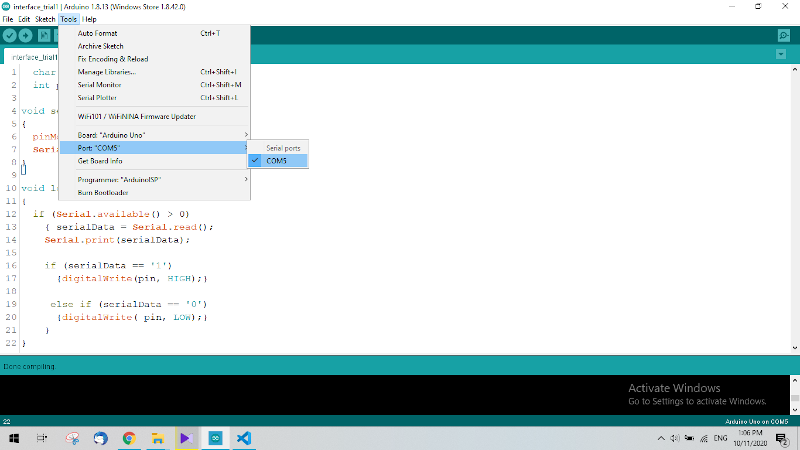
Task: Expand the Board "Arduino Uno" submenu
Action: (x=155, y=135)
